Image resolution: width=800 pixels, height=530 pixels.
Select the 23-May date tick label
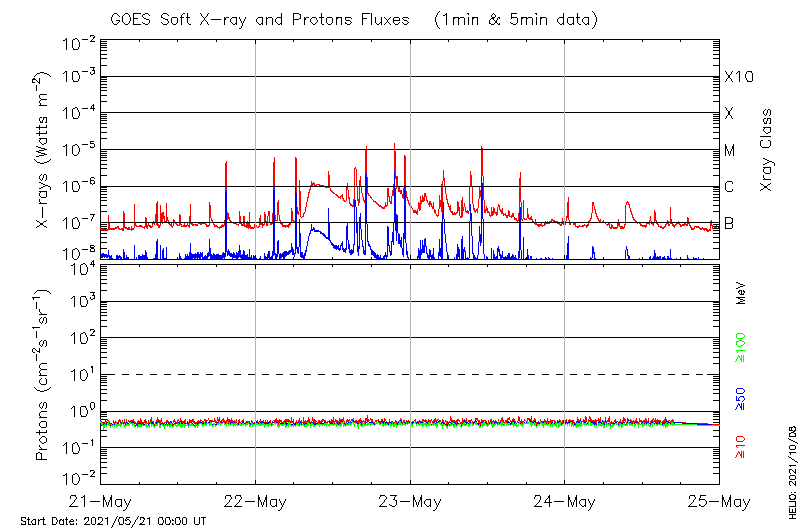tap(410, 501)
